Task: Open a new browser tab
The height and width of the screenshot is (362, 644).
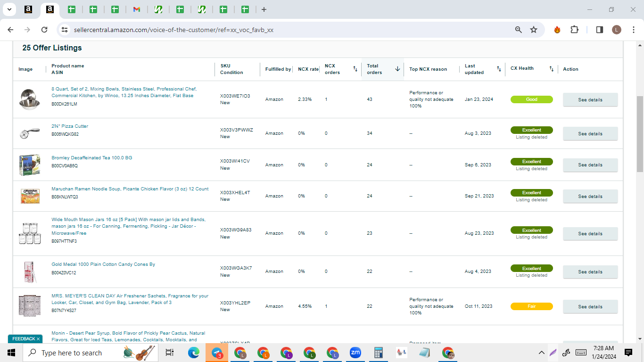Action: 264,9
